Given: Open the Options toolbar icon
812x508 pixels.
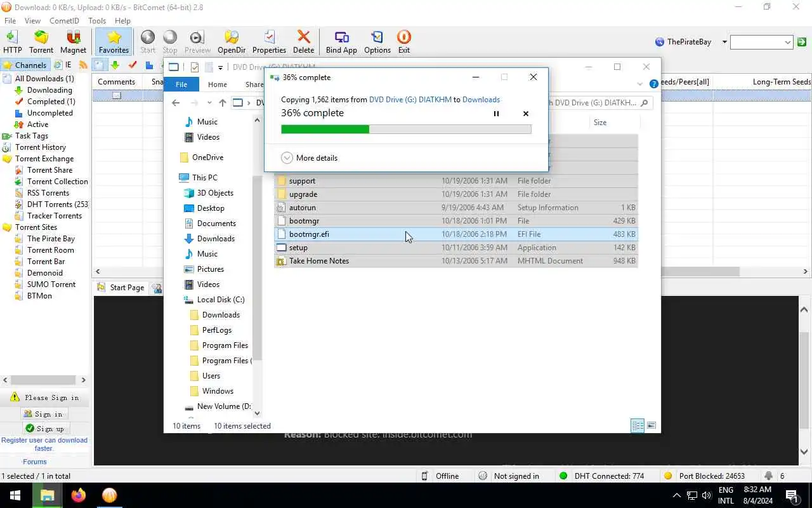Looking at the screenshot, I should 377,42.
